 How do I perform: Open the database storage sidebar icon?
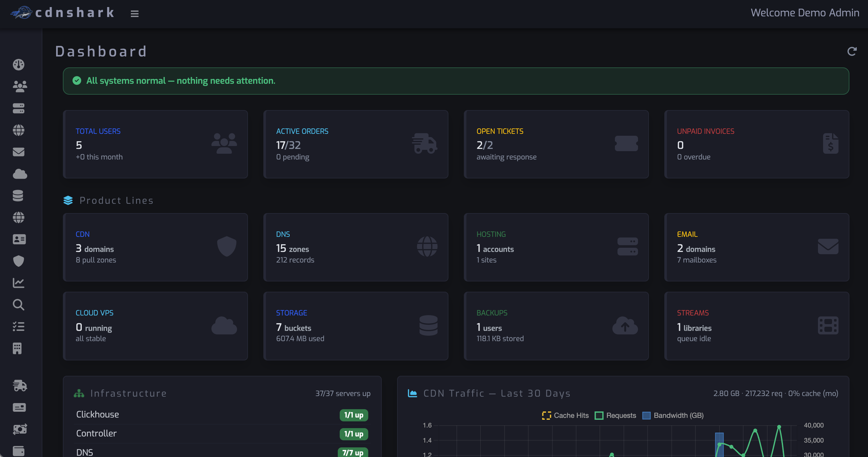coord(18,195)
